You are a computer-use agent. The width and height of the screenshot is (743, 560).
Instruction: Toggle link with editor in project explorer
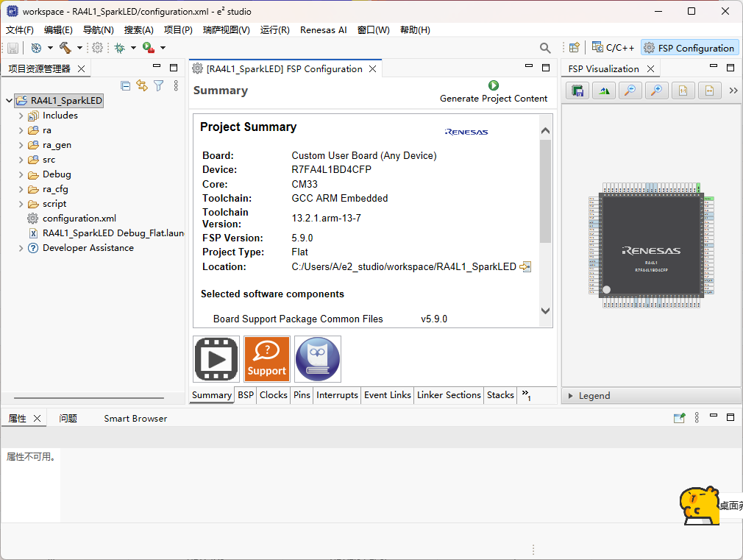141,86
